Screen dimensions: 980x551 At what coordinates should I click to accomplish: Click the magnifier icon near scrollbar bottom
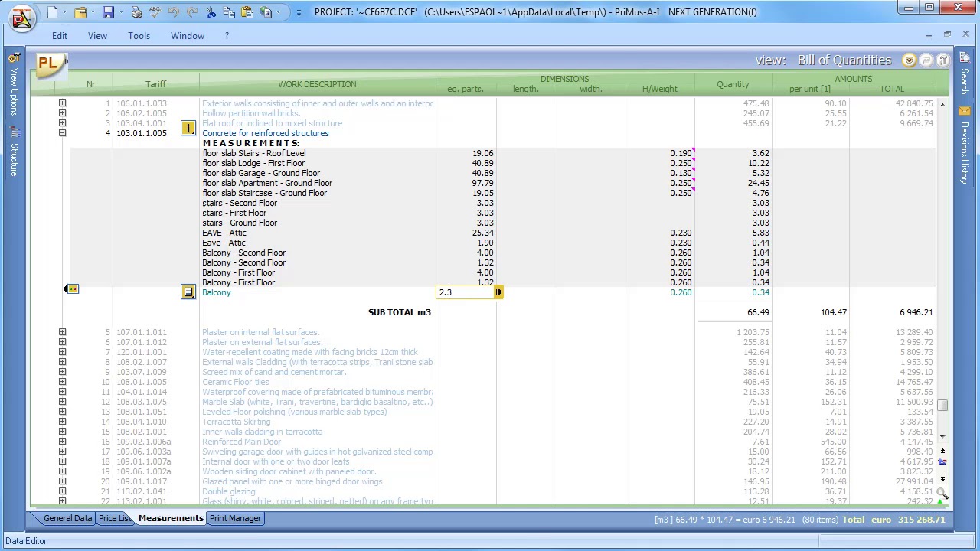click(942, 492)
